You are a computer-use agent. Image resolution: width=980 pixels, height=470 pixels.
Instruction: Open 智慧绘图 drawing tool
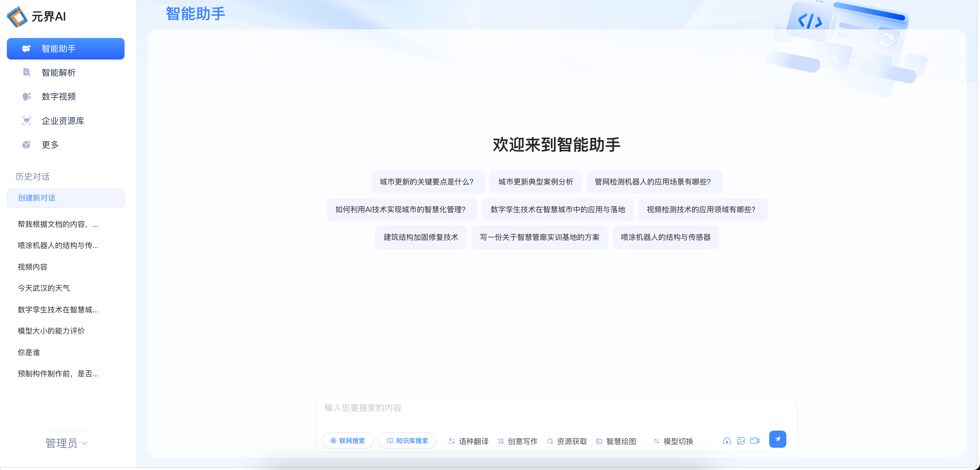[616, 441]
